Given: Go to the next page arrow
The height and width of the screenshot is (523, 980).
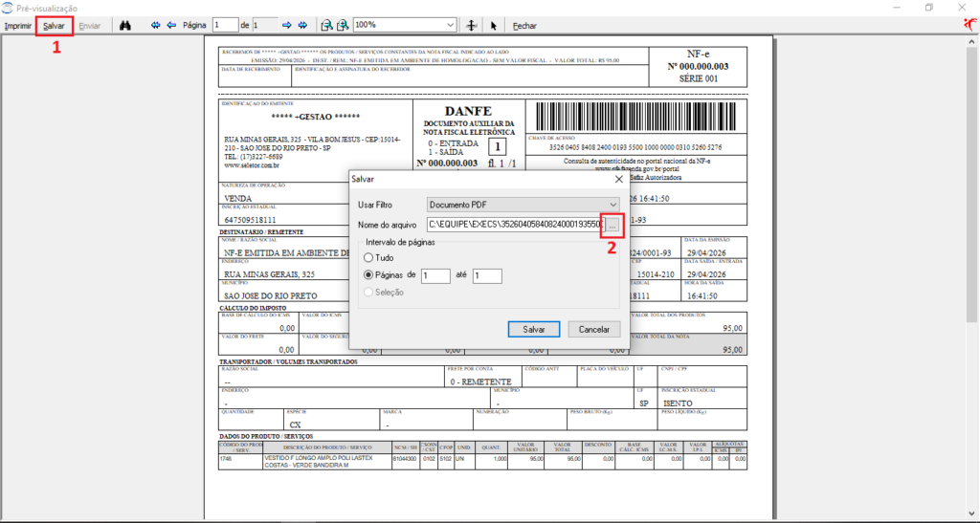Looking at the screenshot, I should (287, 26).
